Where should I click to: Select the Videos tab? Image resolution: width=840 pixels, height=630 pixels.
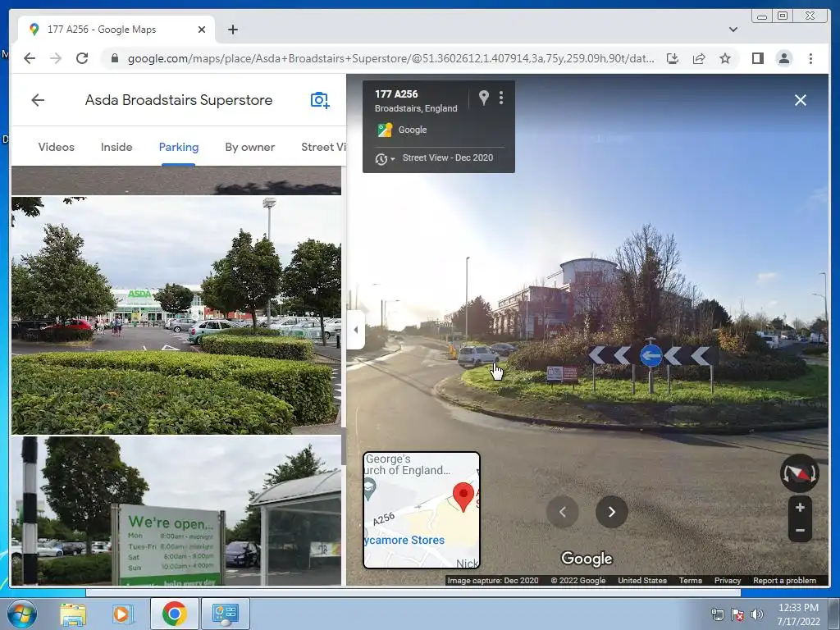click(x=57, y=147)
